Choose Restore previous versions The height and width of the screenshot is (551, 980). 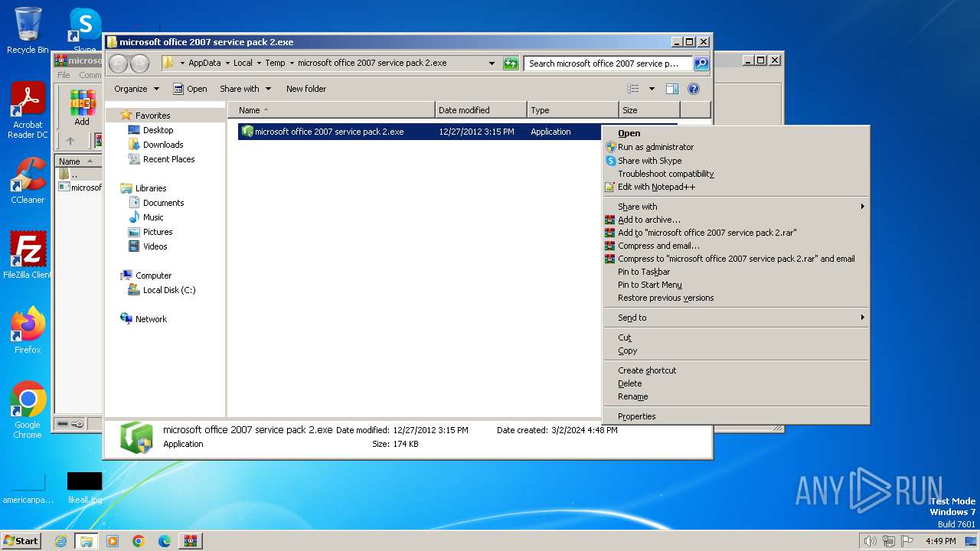tap(736, 298)
